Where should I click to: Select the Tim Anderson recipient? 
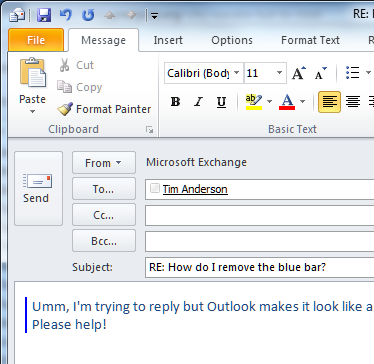[x=195, y=189]
